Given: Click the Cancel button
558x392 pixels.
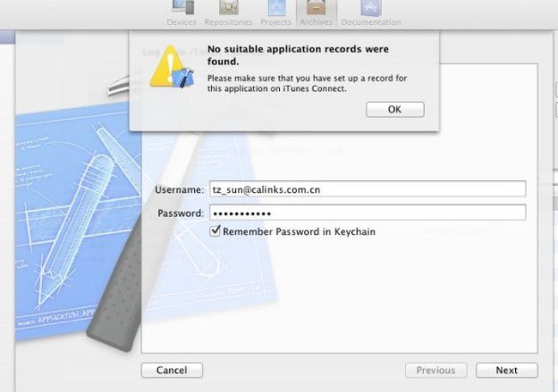Looking at the screenshot, I should [172, 371].
